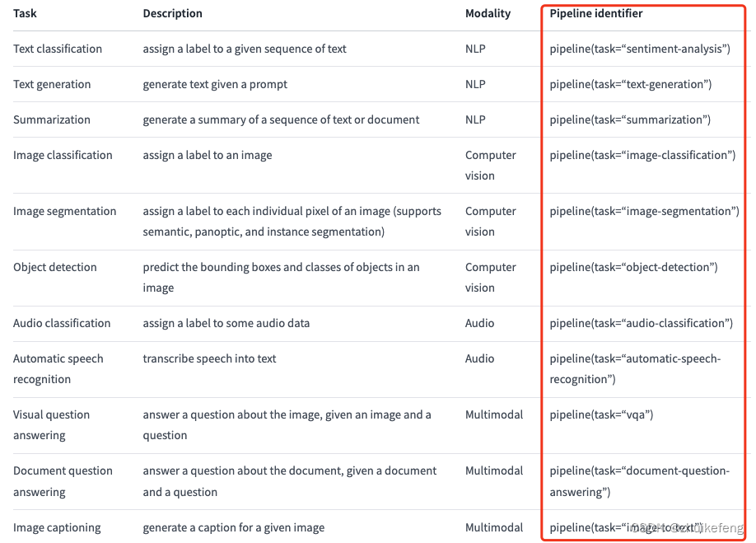The height and width of the screenshot is (543, 756).
Task: Click the Visual question answering task
Action: coord(51,424)
